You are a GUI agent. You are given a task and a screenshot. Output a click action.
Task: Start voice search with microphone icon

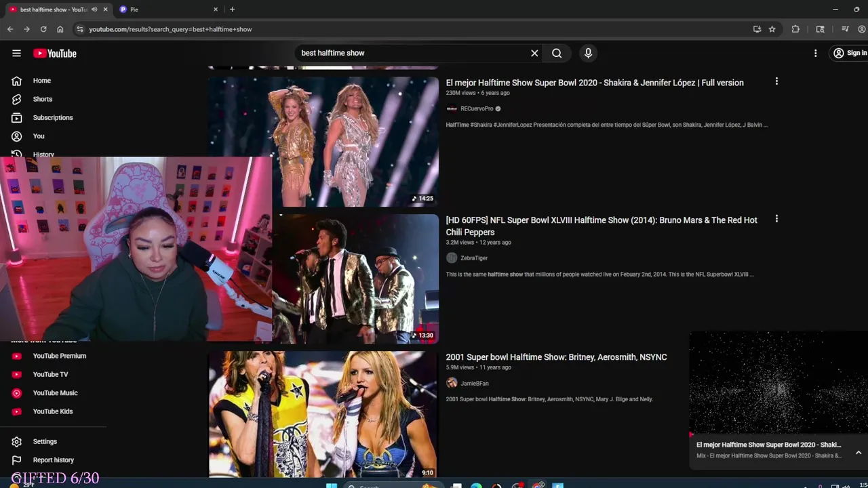(x=588, y=53)
